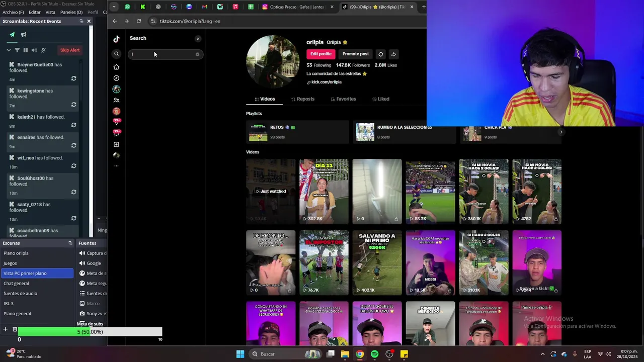Replay the BreynerGuette03 follow alert
The image size is (644, 362).
click(x=73, y=78)
